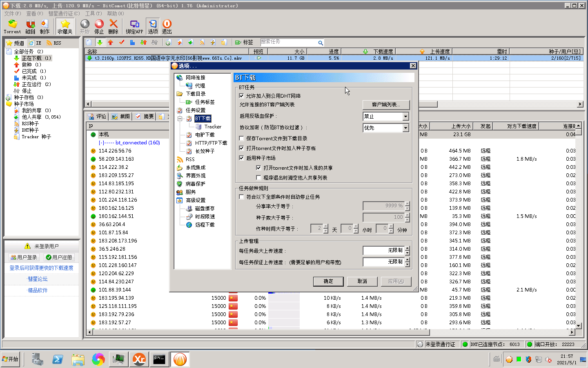
Task: Click the red up-arrow seeding filter icon
Action: pos(111,42)
